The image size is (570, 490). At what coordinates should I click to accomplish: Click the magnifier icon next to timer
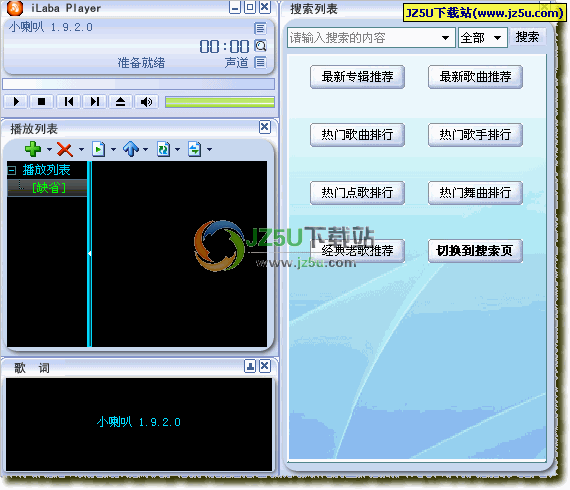(x=260, y=45)
